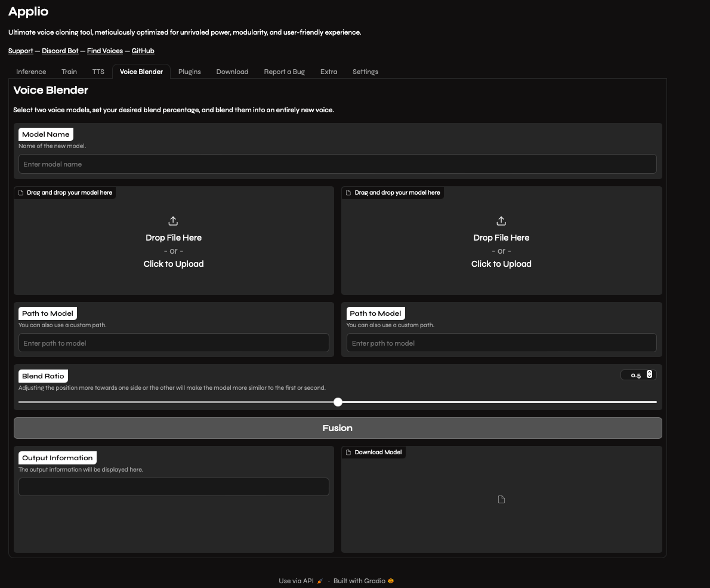Open the Settings tab
This screenshot has height=588, width=710.
pos(365,72)
